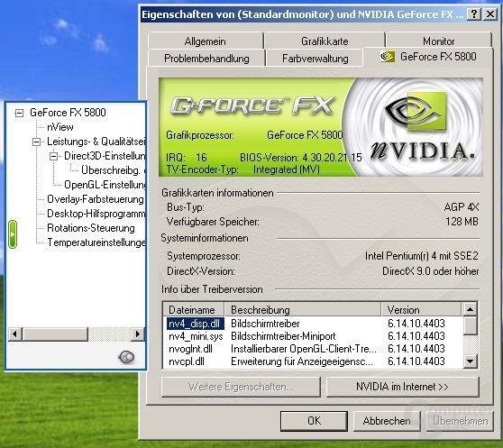Viewport: 503px width, 448px height.
Task: Select nv4_mini.sys row in driver list
Action: (x=312, y=336)
